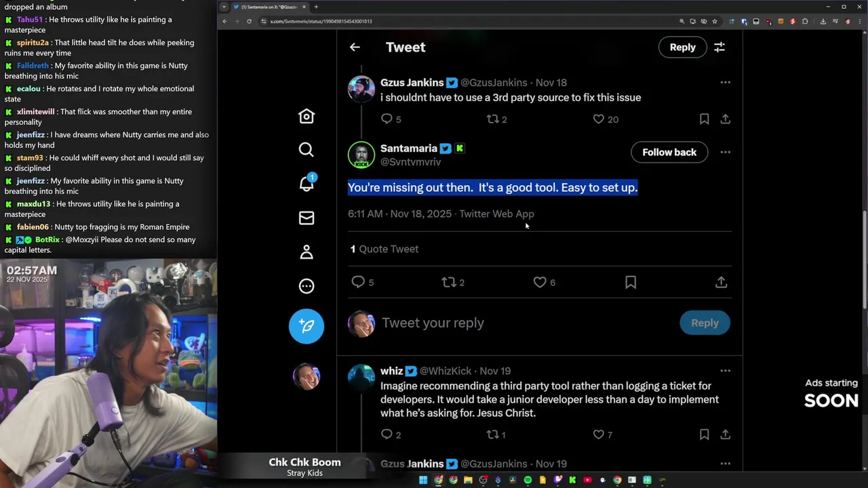Open the @WhizKick handle link
This screenshot has width=868, height=488.
(x=446, y=371)
